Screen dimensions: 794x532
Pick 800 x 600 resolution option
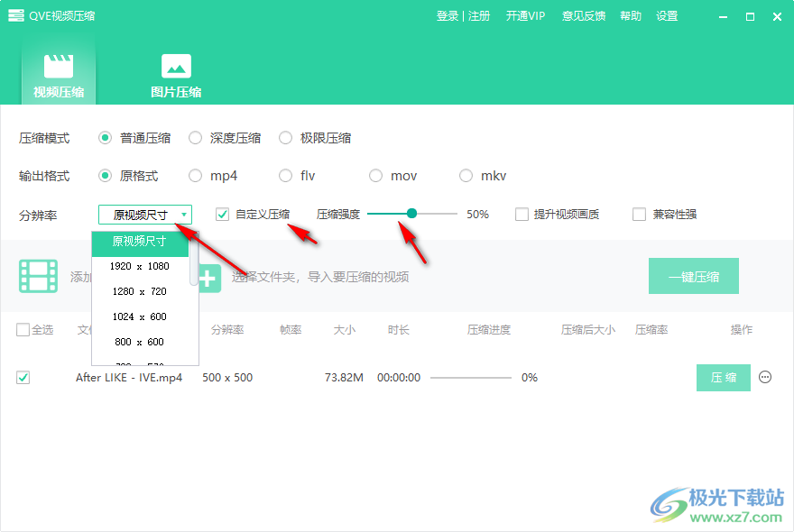click(x=140, y=342)
